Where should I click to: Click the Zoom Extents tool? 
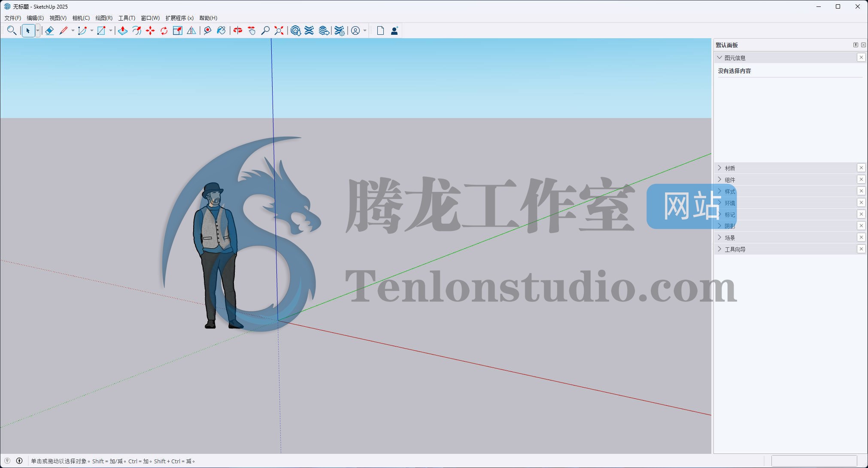[x=279, y=30]
